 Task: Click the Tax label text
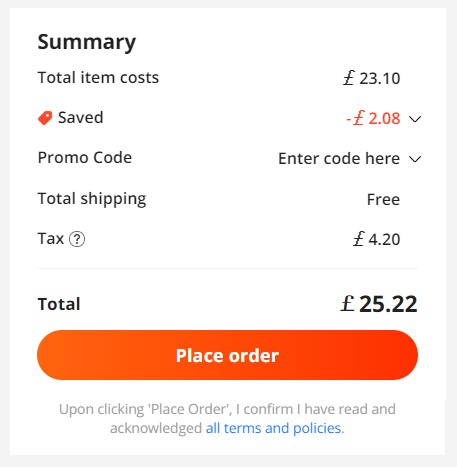pos(51,239)
